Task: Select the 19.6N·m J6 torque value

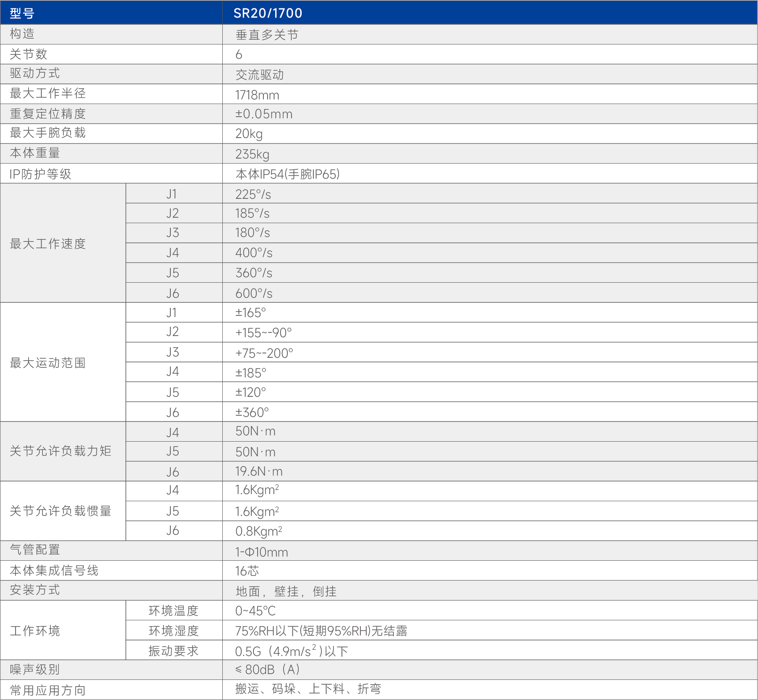Action: 258,471
